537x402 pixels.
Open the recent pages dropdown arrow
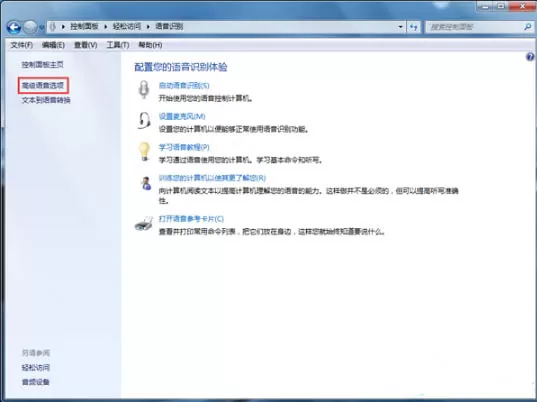[x=41, y=27]
